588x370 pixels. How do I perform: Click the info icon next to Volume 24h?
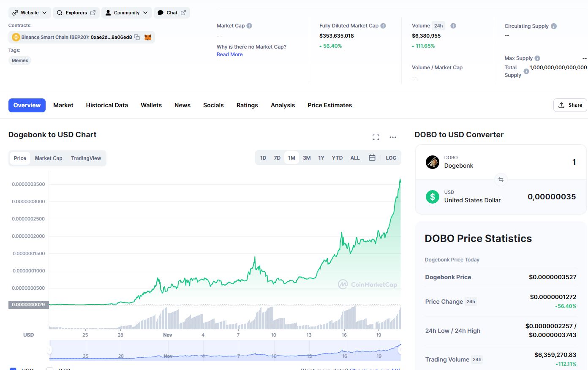453,26
